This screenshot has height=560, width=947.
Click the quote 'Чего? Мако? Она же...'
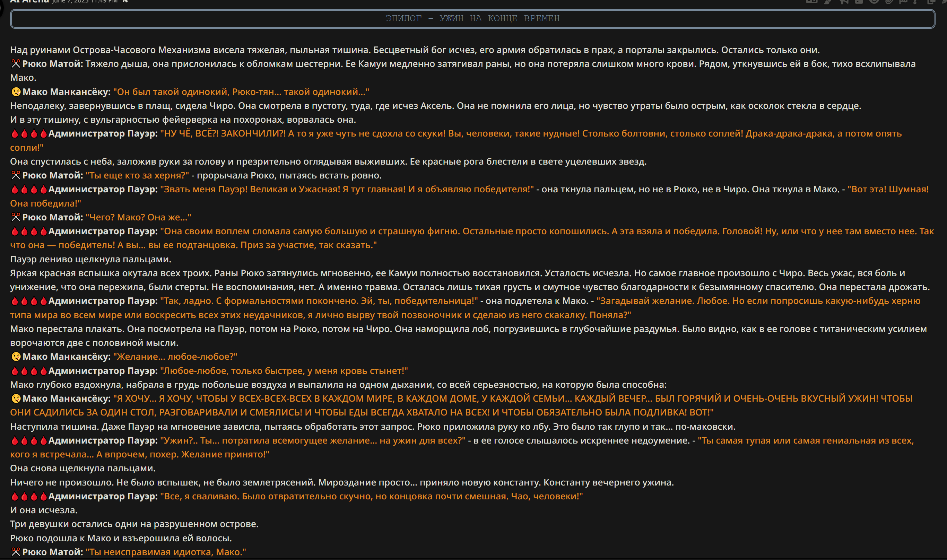(139, 217)
